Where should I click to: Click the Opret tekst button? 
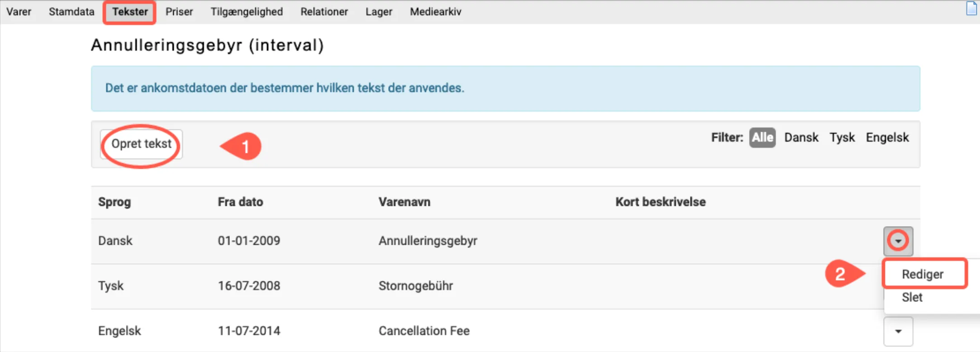(x=141, y=144)
